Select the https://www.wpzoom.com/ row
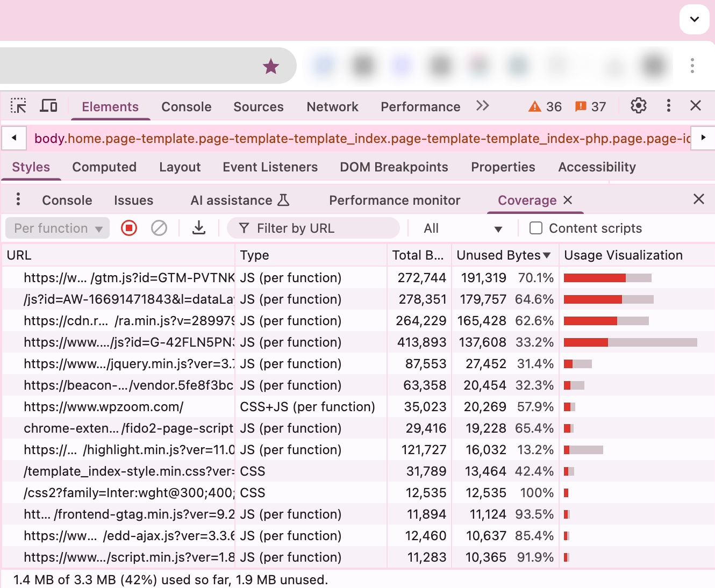Image resolution: width=715 pixels, height=588 pixels. pyautogui.click(x=359, y=407)
